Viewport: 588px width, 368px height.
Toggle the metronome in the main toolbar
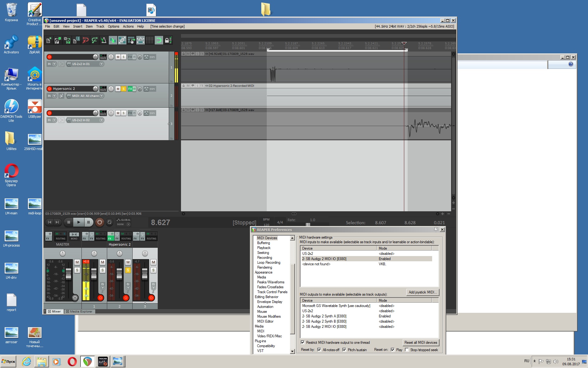tap(104, 40)
